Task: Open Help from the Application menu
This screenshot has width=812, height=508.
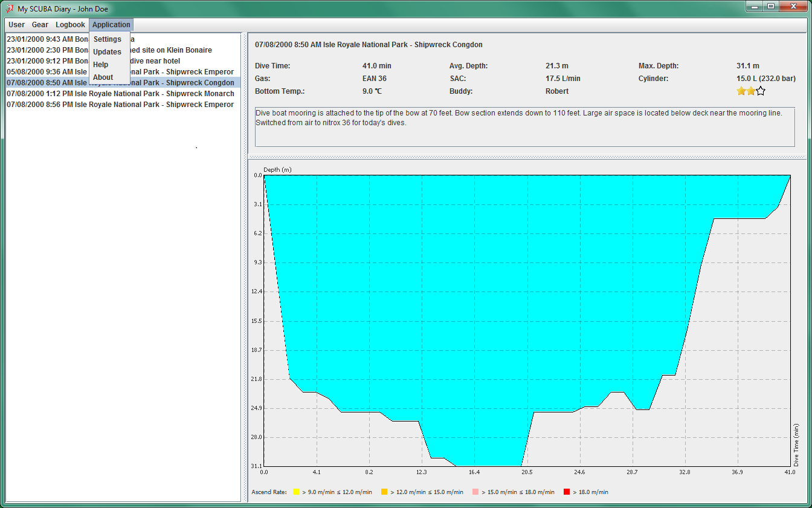Action: [101, 65]
